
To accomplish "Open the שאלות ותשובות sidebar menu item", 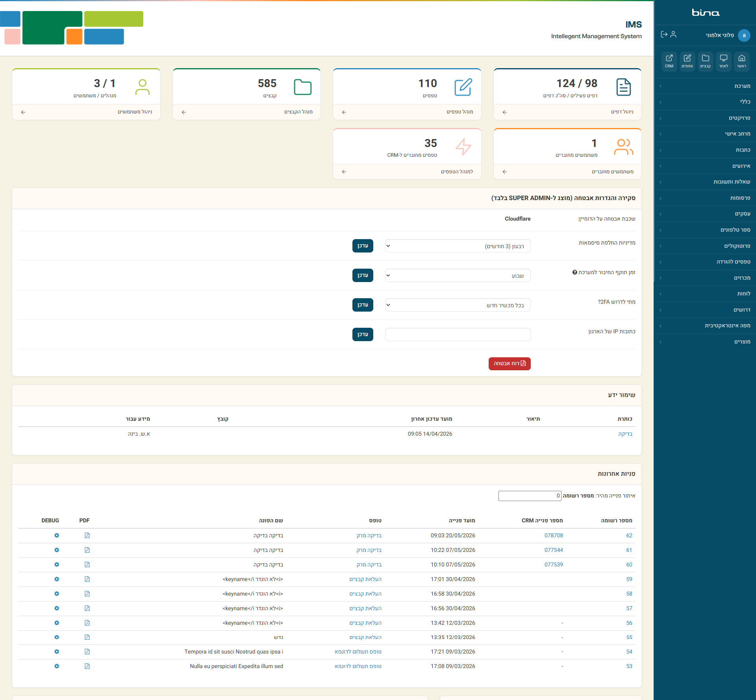I will [x=705, y=182].
